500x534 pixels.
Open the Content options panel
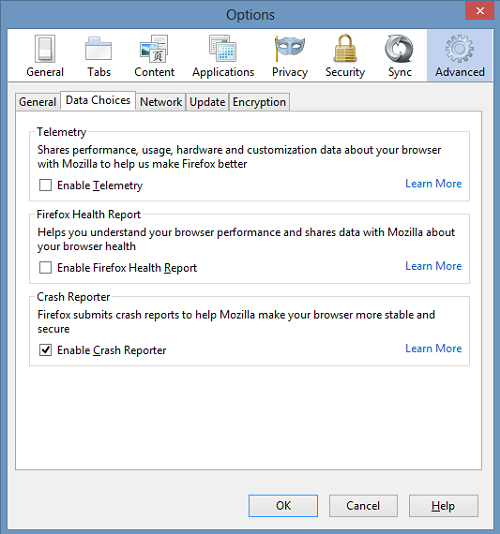154,56
